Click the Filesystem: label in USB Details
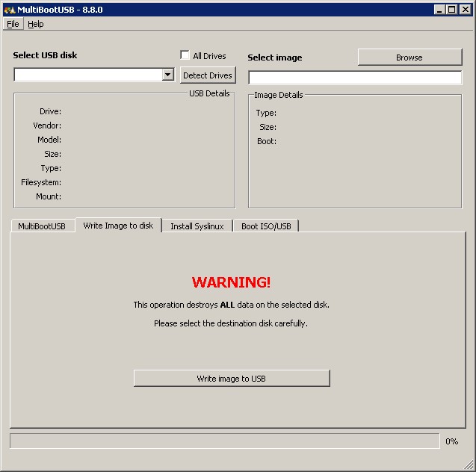Viewport: 476px width, 472px height. coord(41,182)
